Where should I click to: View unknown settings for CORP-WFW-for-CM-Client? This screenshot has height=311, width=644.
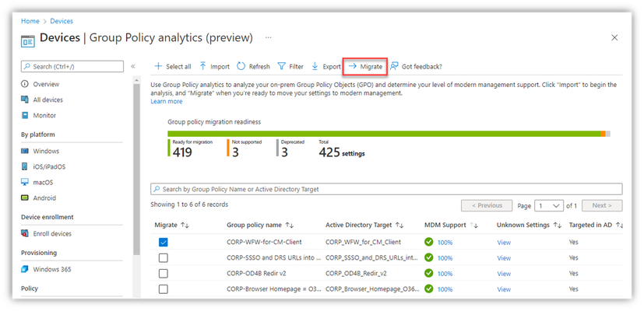pyautogui.click(x=504, y=243)
